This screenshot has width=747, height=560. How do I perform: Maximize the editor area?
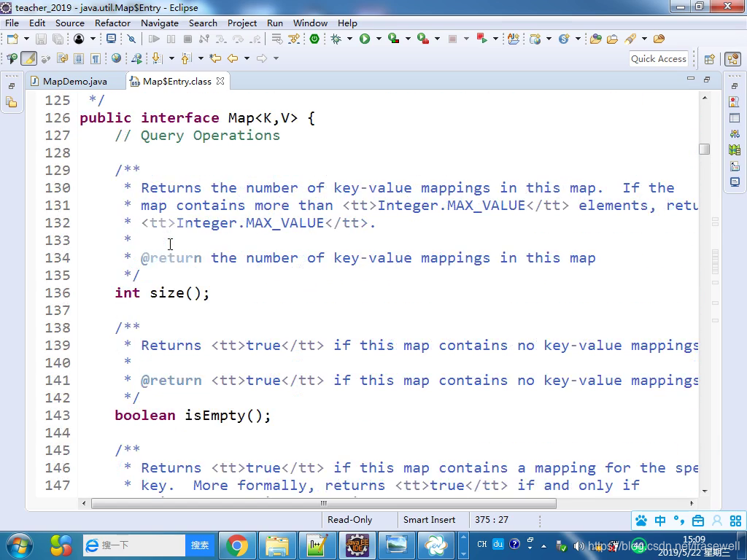coord(707,79)
